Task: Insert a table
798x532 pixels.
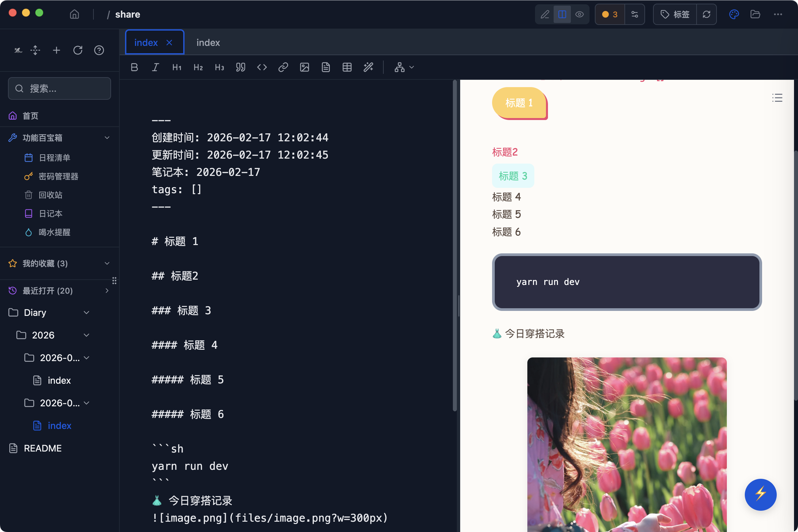Action: 347,67
